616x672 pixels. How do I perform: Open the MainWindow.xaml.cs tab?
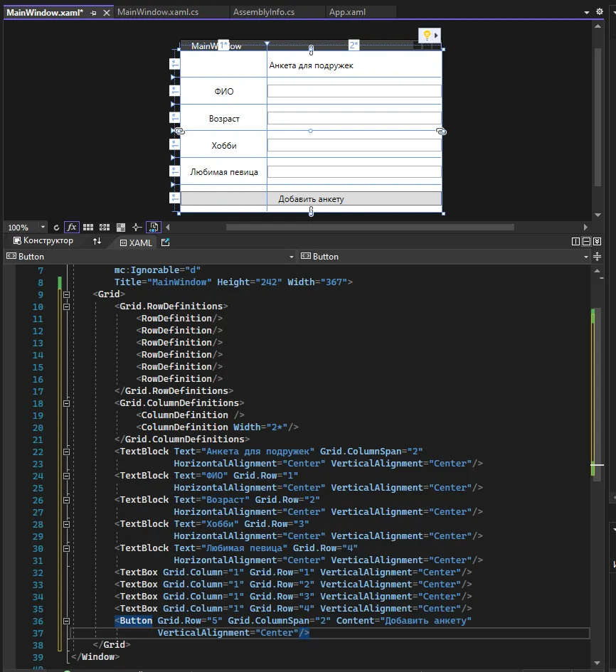158,12
